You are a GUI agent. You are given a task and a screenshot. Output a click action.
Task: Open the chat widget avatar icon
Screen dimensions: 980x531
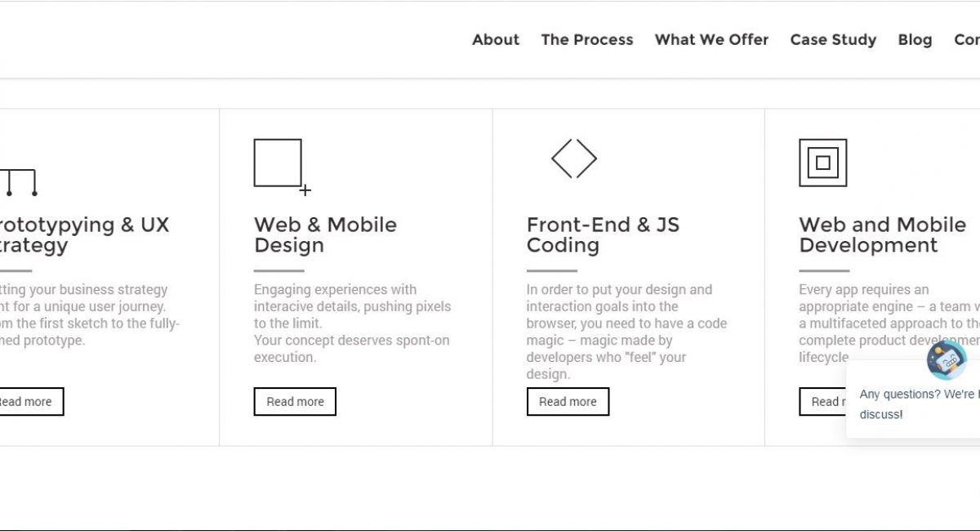(947, 360)
